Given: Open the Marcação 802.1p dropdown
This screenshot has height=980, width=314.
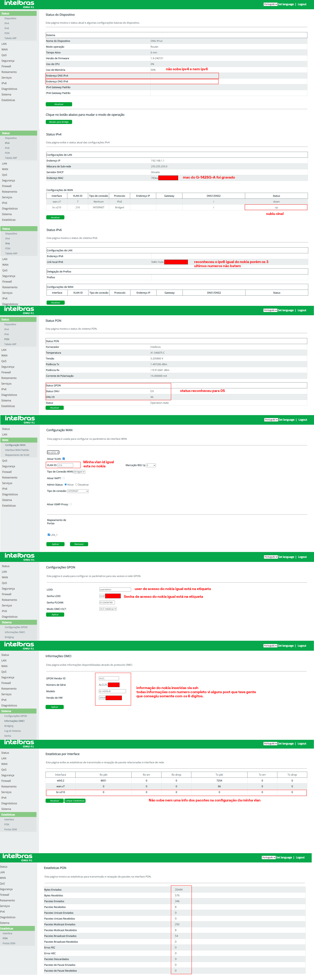Looking at the screenshot, I should [x=151, y=465].
